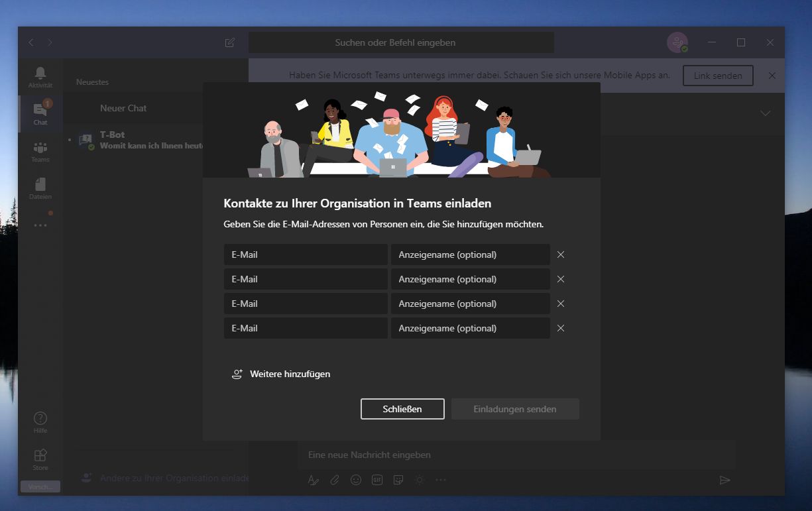Click the Schließen button

coord(402,409)
